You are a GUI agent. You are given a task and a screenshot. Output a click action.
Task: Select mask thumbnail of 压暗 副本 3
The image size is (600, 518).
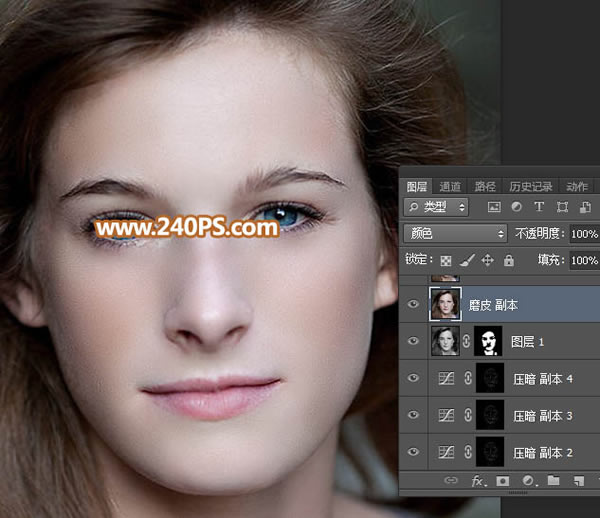490,415
